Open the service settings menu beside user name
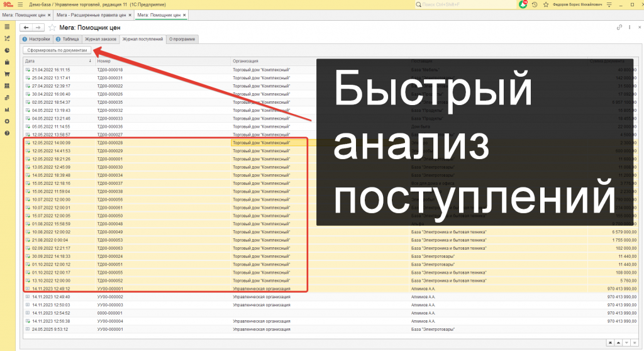This screenshot has height=351, width=644. tap(609, 4)
